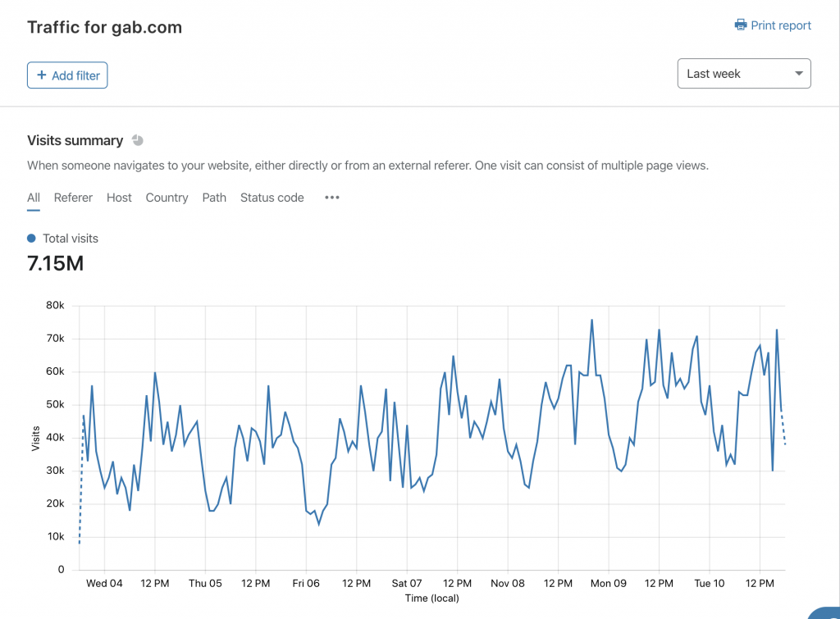This screenshot has width=840, height=619.
Task: Open the Last week time range dropdown
Action: (x=744, y=74)
